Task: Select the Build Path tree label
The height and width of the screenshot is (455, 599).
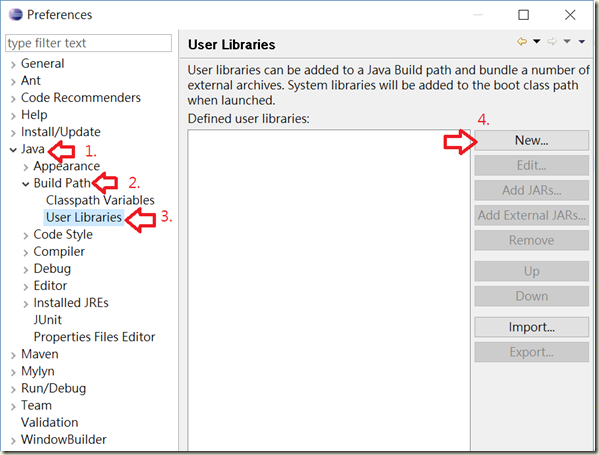Action: tap(62, 183)
